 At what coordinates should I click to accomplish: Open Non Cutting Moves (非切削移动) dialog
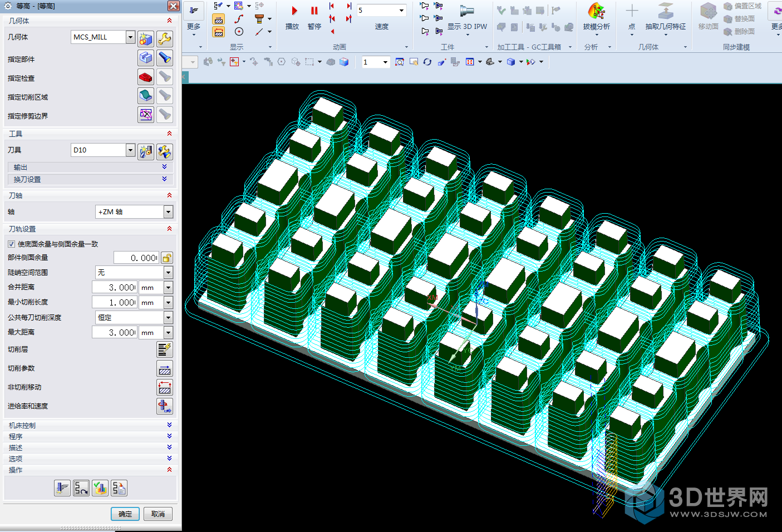(x=165, y=387)
